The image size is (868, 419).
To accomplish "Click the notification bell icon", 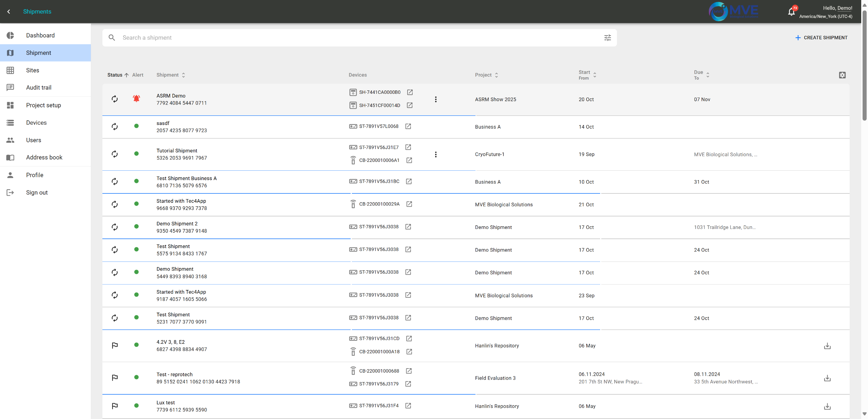I will pos(791,12).
